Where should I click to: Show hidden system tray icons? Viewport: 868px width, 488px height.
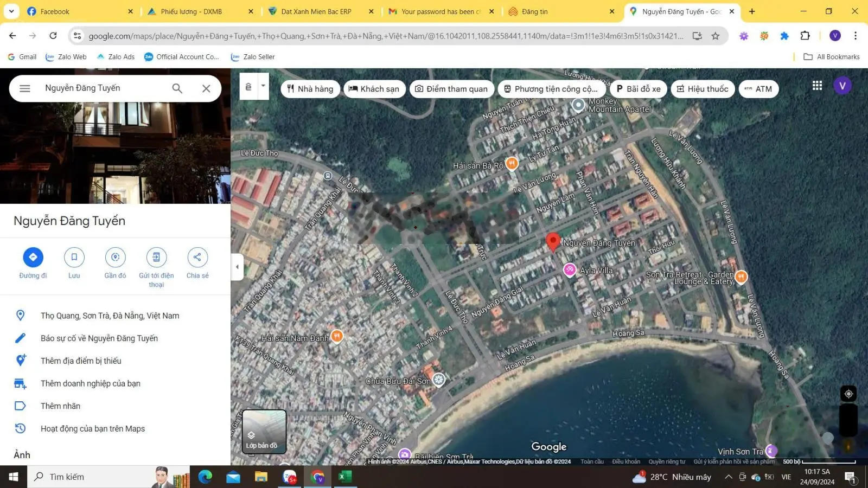[729, 477]
